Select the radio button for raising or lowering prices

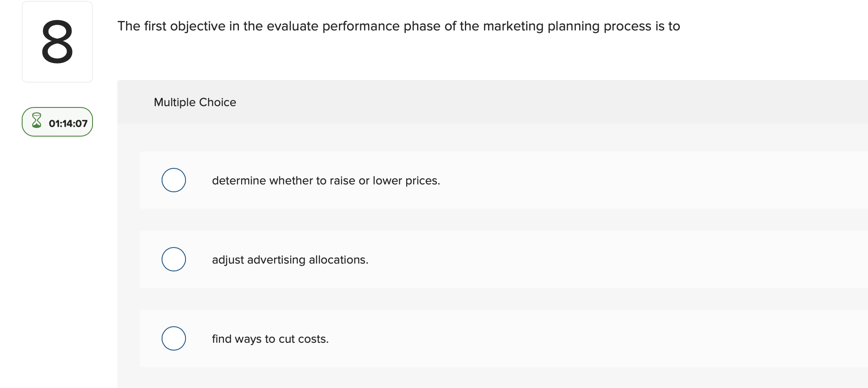[173, 180]
